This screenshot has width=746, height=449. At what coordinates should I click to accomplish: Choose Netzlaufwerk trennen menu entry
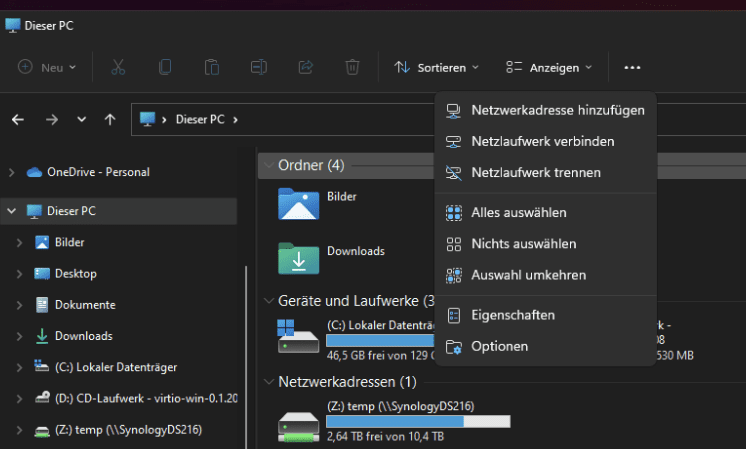tap(546, 173)
